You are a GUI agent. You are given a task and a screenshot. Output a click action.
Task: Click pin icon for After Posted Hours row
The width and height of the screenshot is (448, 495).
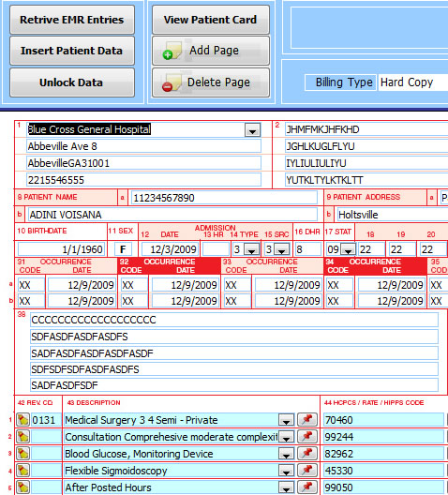pyautogui.click(x=306, y=487)
